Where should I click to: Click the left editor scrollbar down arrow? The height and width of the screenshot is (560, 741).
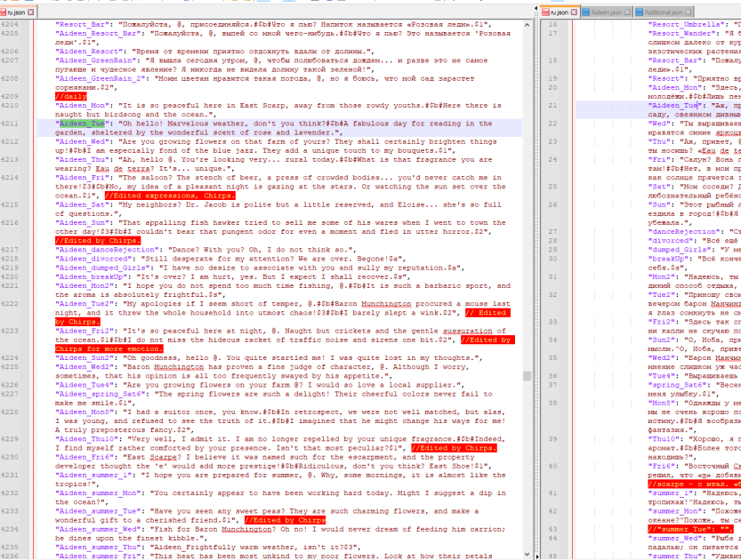pyautogui.click(x=527, y=555)
